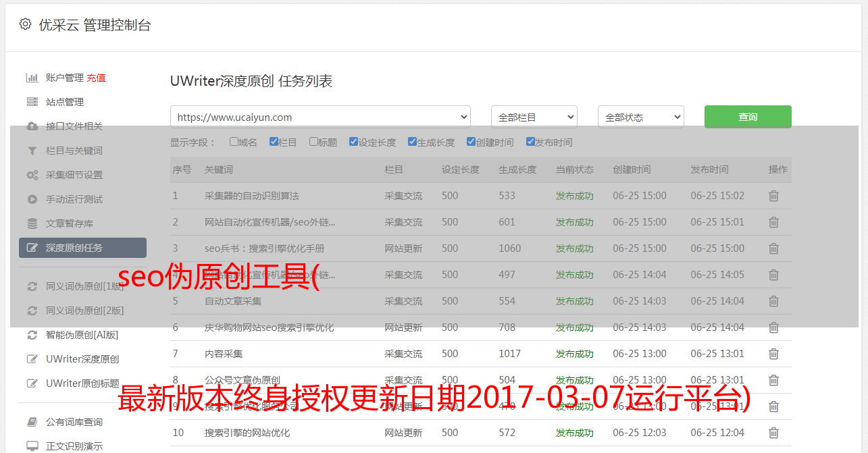868x453 pixels.
Task: Delete the 内容采集 task via trash icon
Action: point(773,354)
